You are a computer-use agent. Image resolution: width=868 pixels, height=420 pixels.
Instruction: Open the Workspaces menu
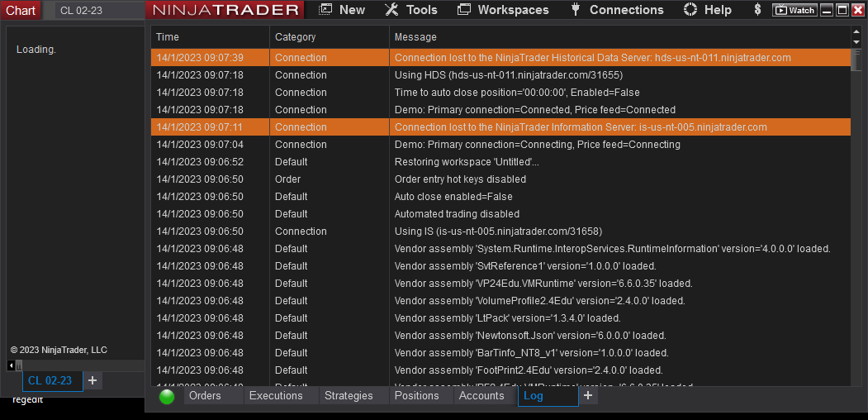click(x=503, y=10)
